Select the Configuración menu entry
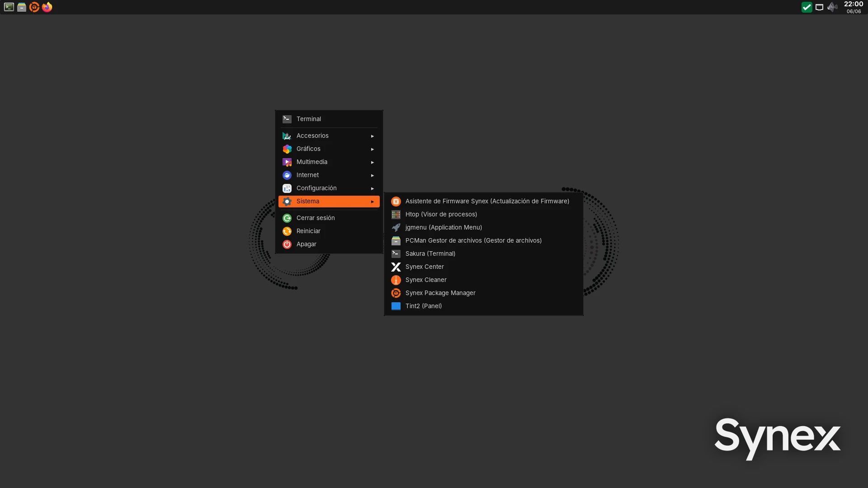 pyautogui.click(x=329, y=188)
